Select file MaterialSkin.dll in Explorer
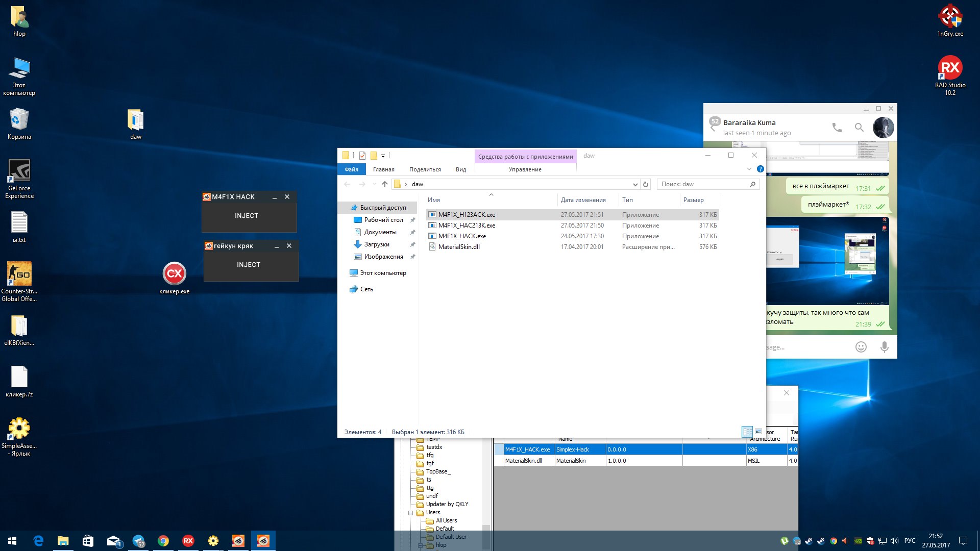This screenshot has height=551, width=980. [x=573, y=247]
